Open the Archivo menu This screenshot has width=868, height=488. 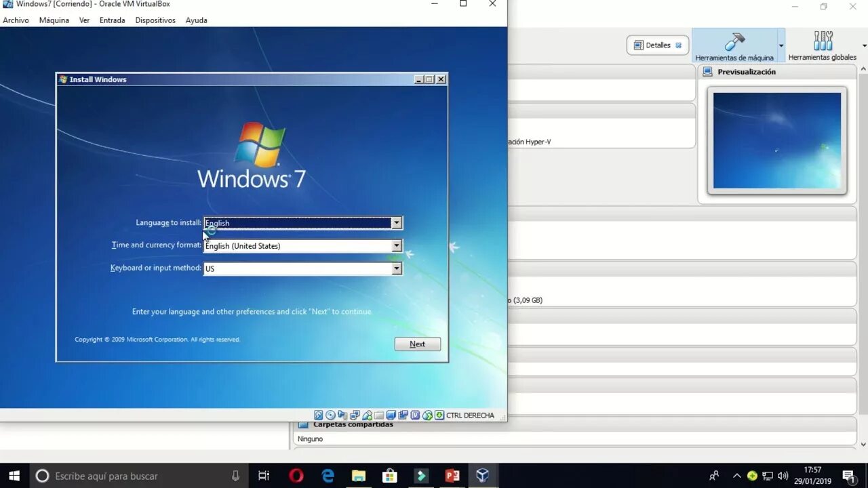[16, 20]
